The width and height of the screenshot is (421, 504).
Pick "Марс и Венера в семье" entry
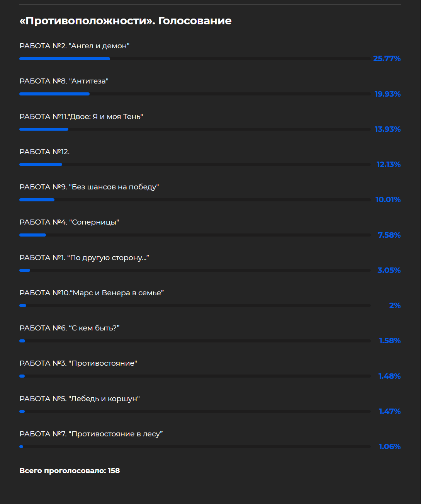[x=92, y=293]
